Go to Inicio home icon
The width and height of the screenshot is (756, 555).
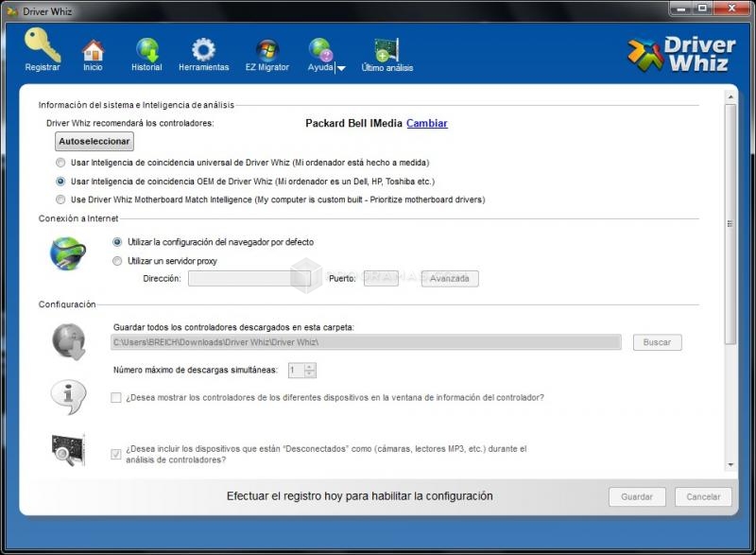pyautogui.click(x=93, y=50)
